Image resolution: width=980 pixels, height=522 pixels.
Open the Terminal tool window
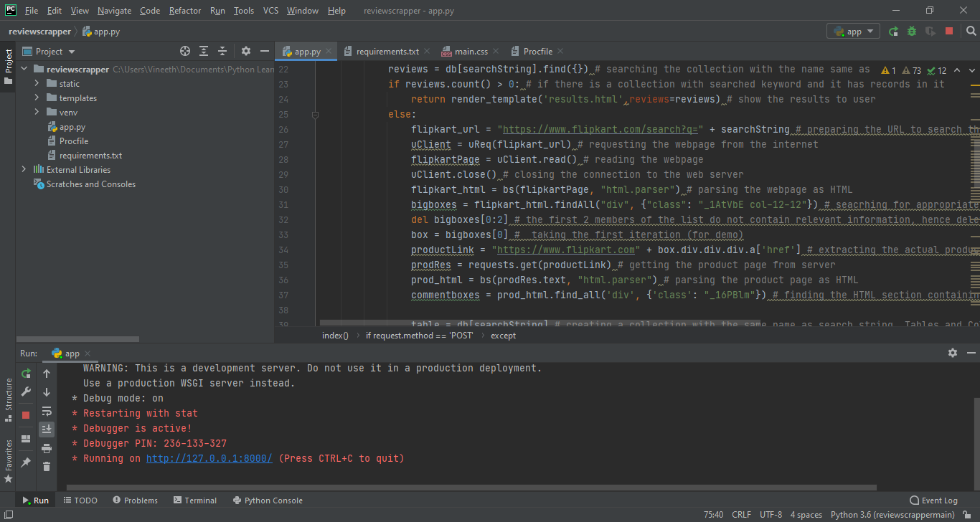pyautogui.click(x=194, y=500)
